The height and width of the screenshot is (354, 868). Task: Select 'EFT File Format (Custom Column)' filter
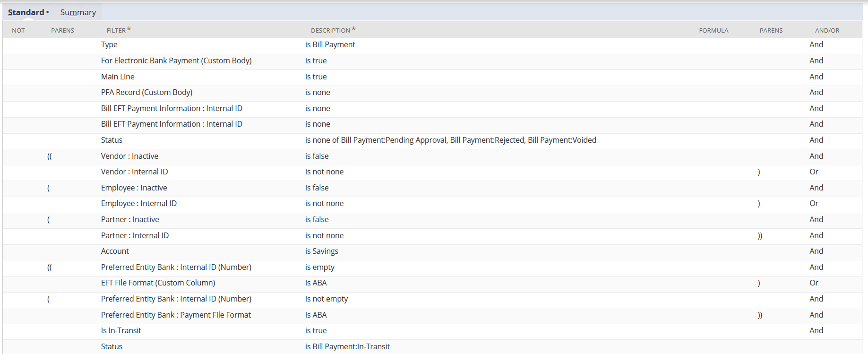(158, 283)
